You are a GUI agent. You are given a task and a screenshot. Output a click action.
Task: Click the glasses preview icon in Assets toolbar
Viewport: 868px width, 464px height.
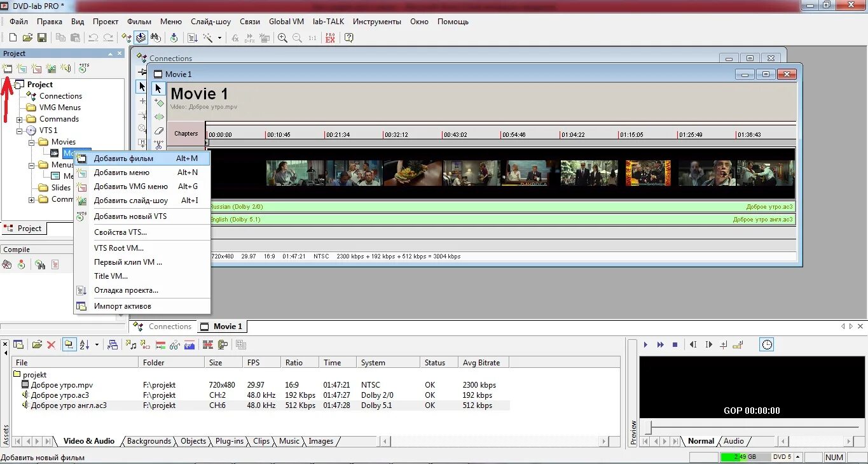pyautogui.click(x=175, y=344)
